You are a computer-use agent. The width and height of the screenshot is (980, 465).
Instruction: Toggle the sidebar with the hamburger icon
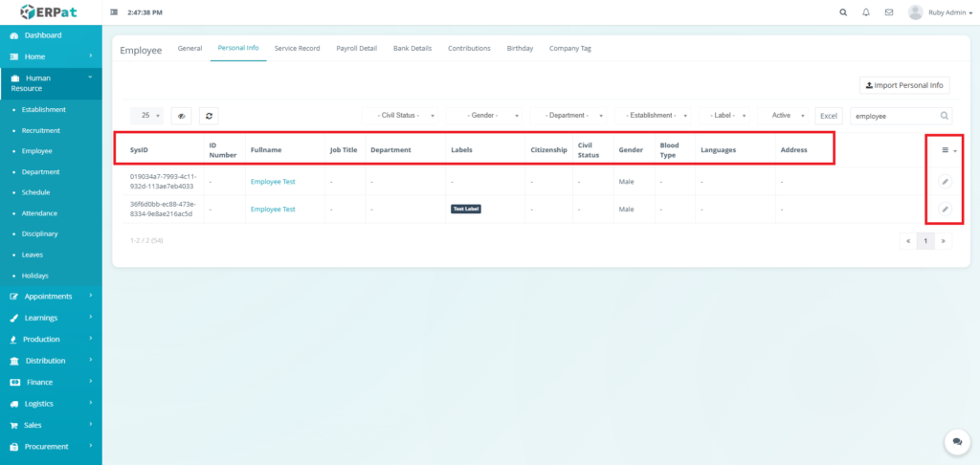[x=115, y=12]
